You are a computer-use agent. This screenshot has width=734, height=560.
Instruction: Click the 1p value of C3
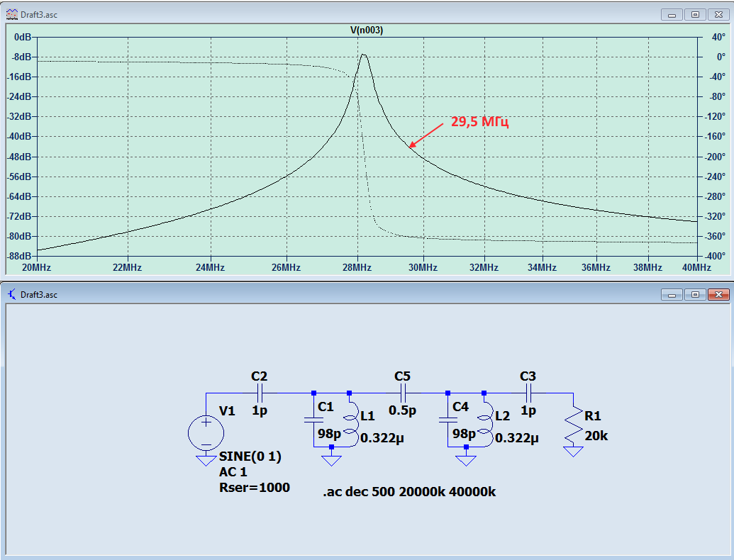[x=528, y=410]
